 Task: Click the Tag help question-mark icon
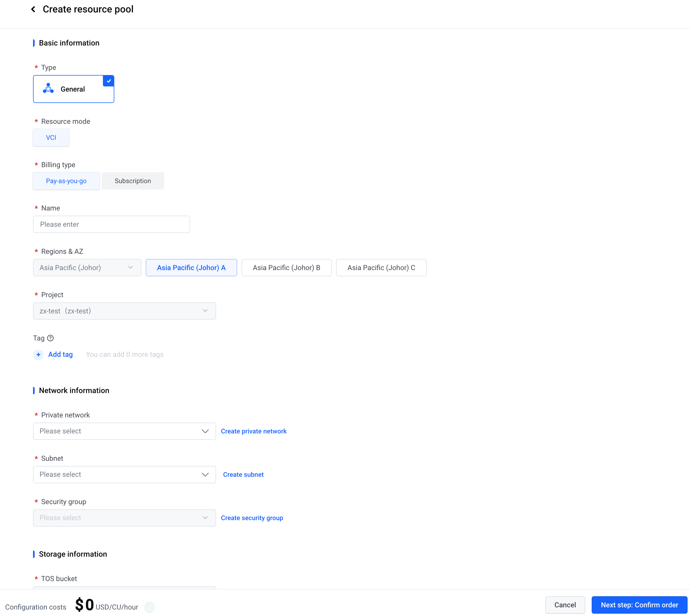pos(50,338)
